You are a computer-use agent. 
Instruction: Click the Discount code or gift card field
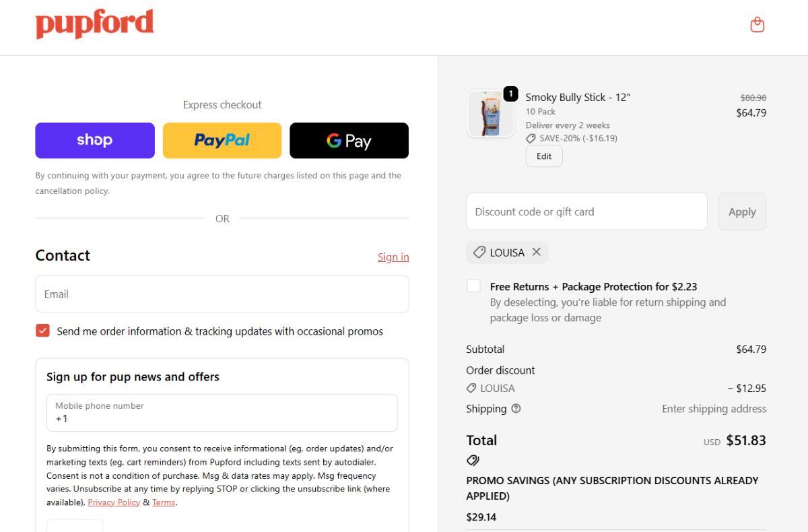point(586,211)
